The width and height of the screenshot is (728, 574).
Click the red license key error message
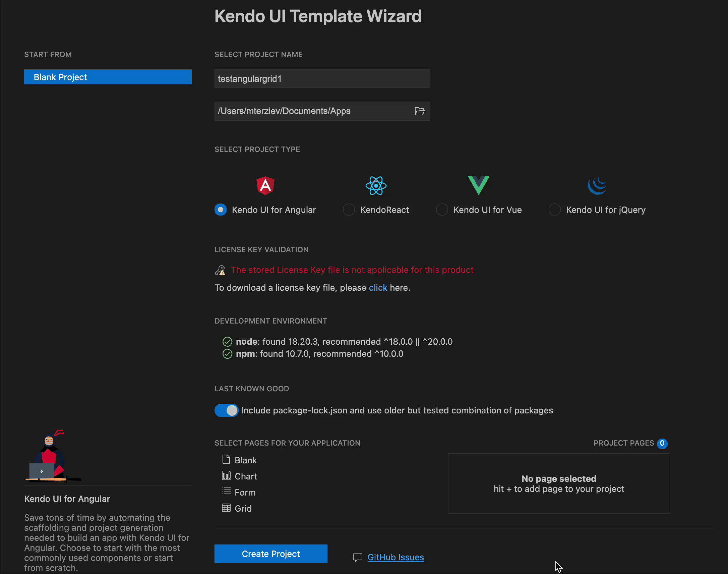point(352,270)
